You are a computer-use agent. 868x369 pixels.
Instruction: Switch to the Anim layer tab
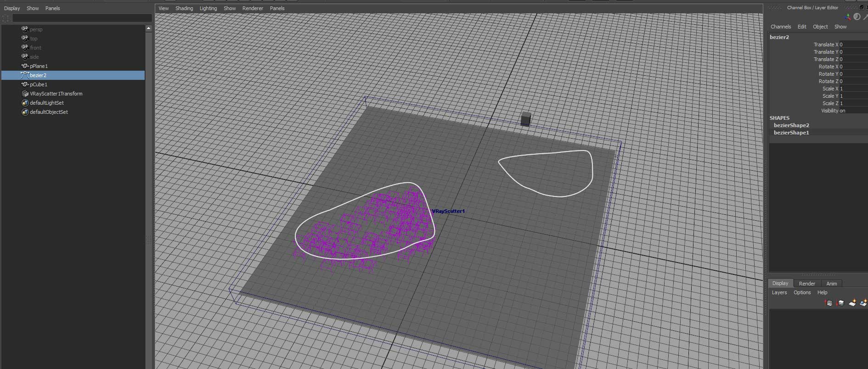[832, 284]
